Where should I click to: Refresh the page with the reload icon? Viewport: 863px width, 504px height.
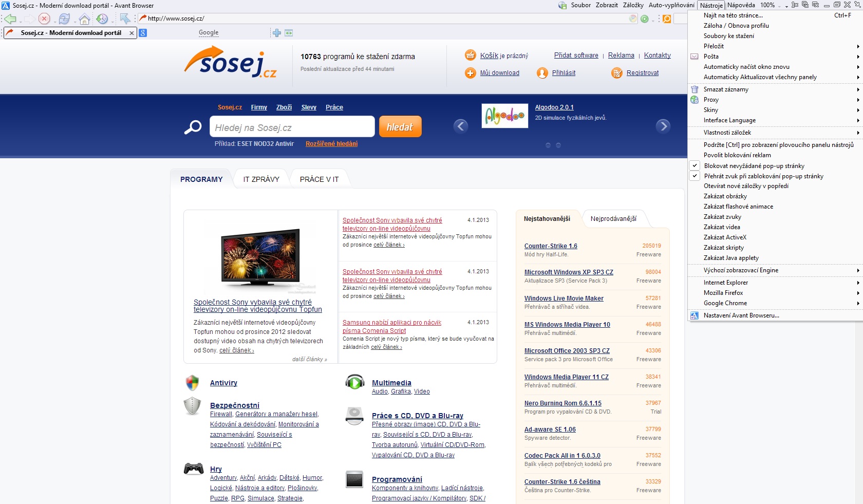(x=64, y=19)
